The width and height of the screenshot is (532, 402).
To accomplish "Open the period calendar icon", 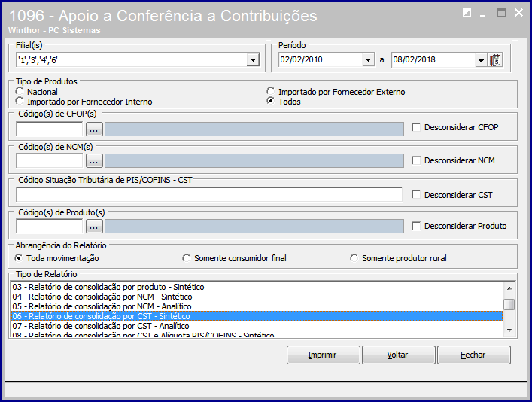I will click(x=495, y=60).
